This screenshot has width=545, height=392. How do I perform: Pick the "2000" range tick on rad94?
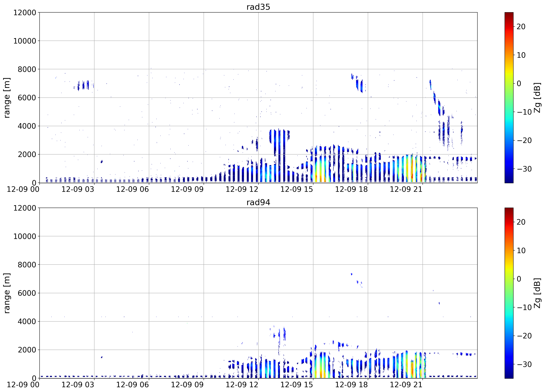click(x=27, y=350)
